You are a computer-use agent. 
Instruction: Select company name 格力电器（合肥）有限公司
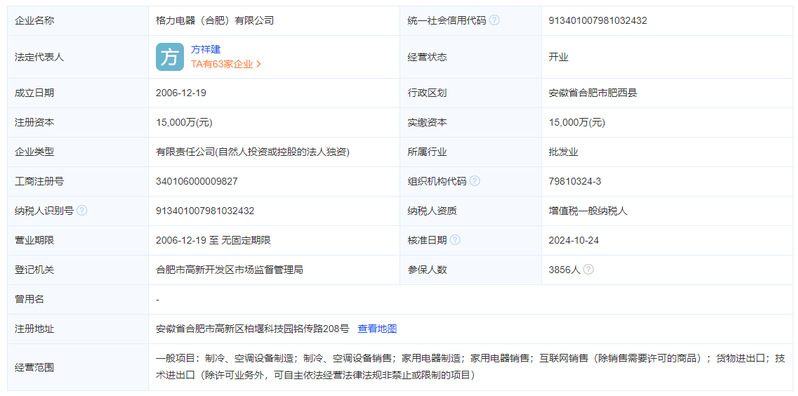point(215,20)
